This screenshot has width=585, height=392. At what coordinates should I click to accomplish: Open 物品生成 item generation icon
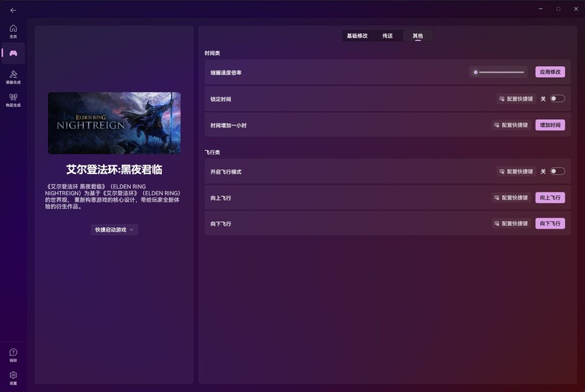click(13, 99)
